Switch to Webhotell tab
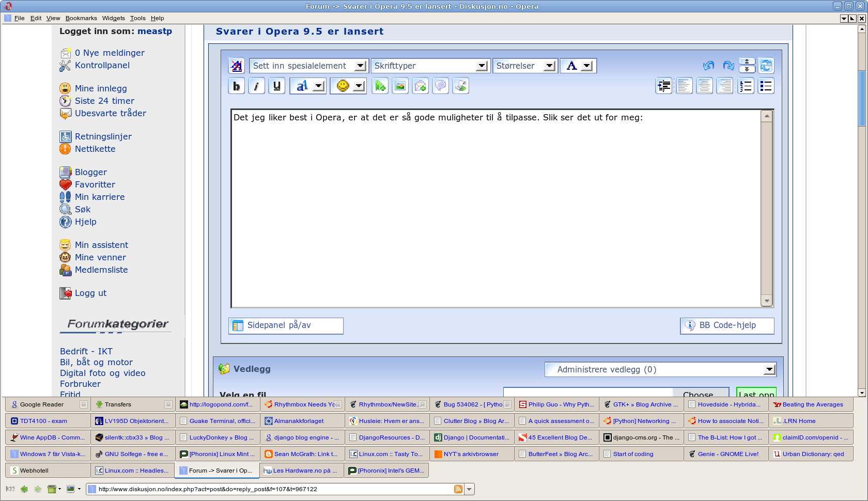 tap(47, 471)
